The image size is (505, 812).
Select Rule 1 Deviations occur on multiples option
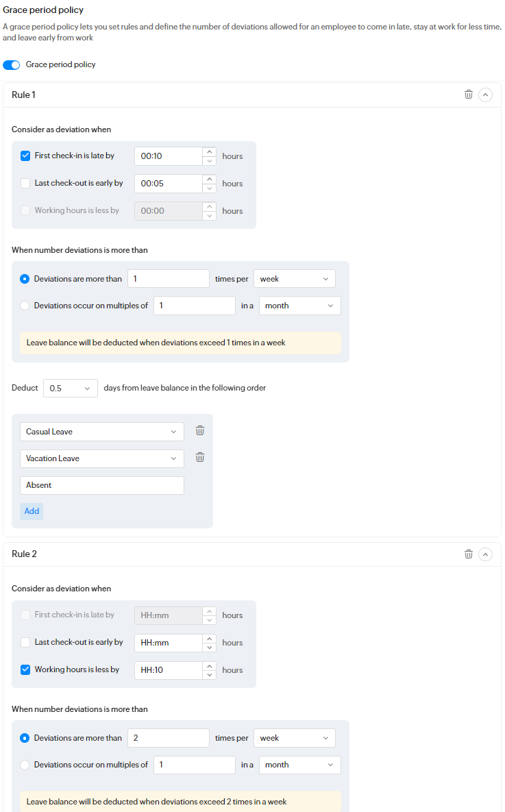click(25, 306)
